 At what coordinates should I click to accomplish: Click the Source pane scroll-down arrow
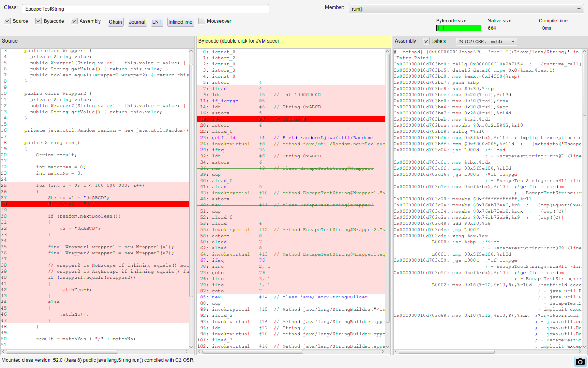pyautogui.click(x=191, y=347)
